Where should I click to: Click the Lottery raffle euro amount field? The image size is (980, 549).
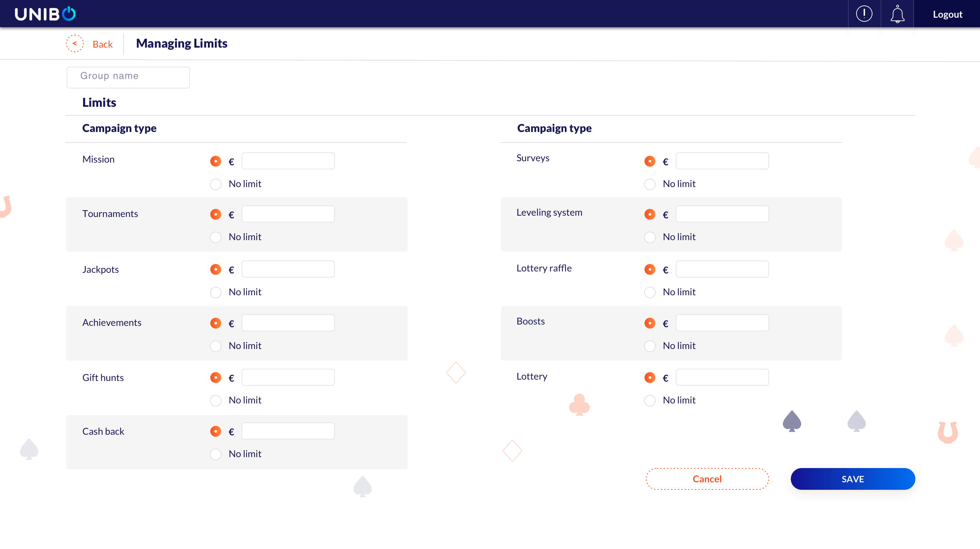(x=722, y=269)
